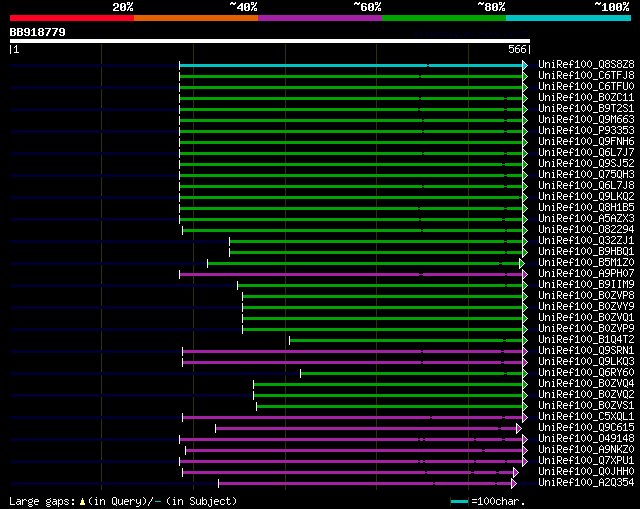Click the UniRef100_B0ZC11 label
This screenshot has width=640, height=509.
coord(586,98)
